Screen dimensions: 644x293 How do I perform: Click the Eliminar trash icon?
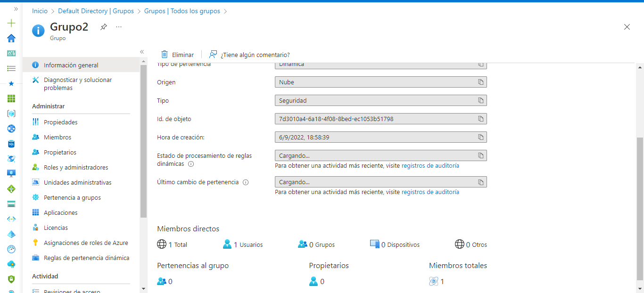point(164,54)
